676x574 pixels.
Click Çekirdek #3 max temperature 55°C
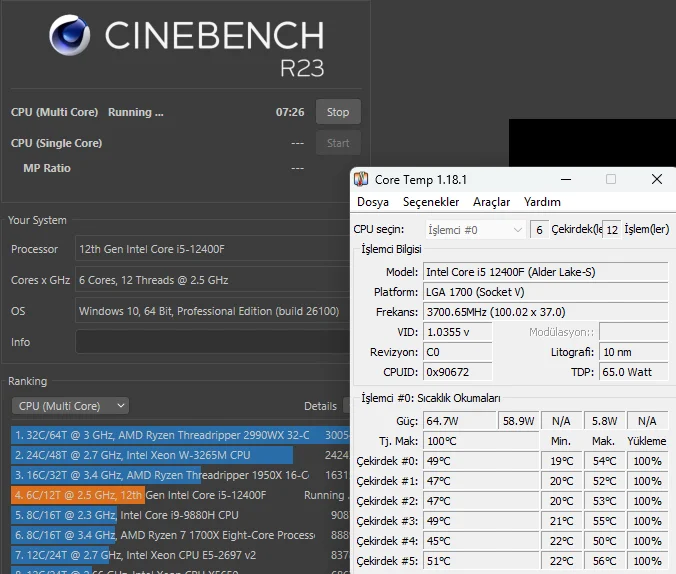604,521
